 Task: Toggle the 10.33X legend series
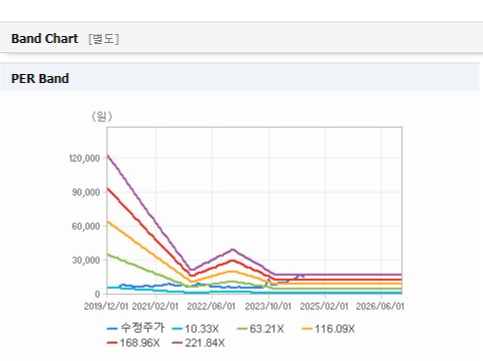(196, 329)
